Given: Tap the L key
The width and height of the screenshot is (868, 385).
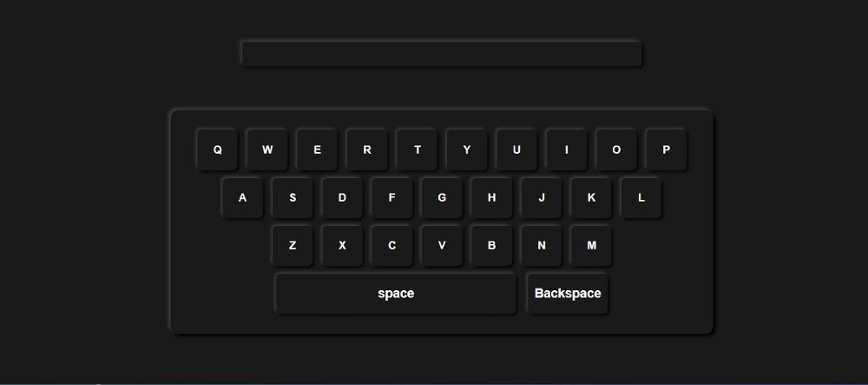Looking at the screenshot, I should point(641,197).
